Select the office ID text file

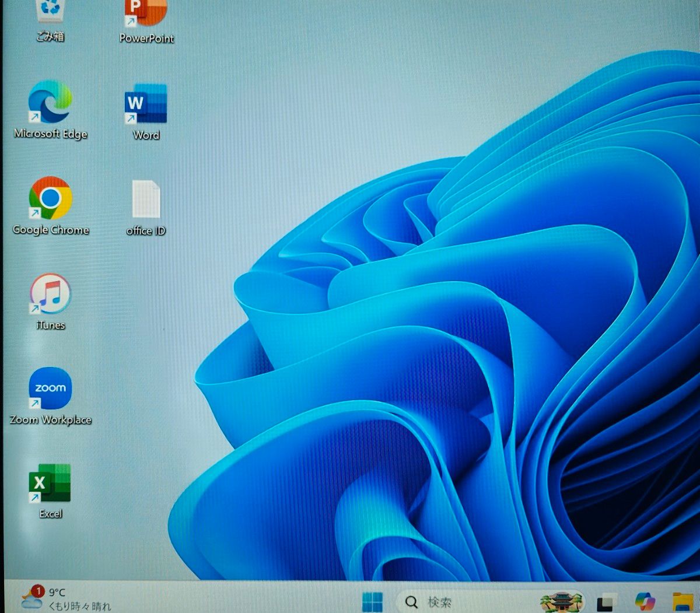(x=146, y=201)
